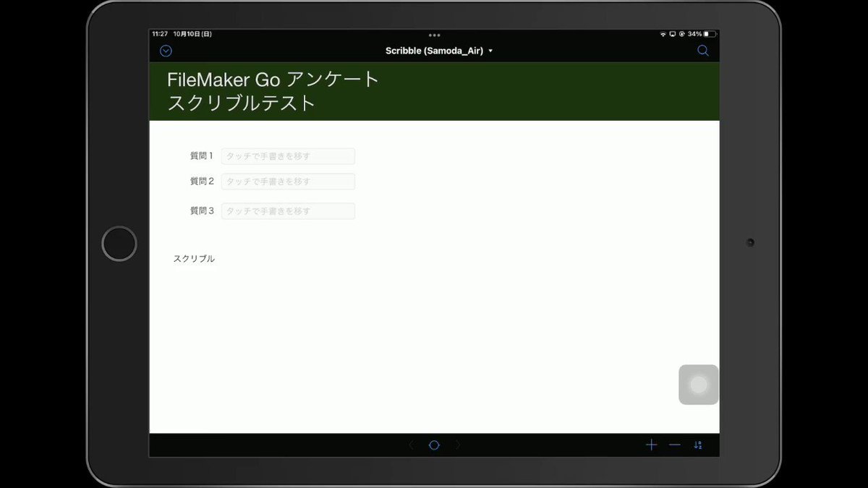Click the 質問2 label
The height and width of the screenshot is (488, 868).
pyautogui.click(x=202, y=181)
